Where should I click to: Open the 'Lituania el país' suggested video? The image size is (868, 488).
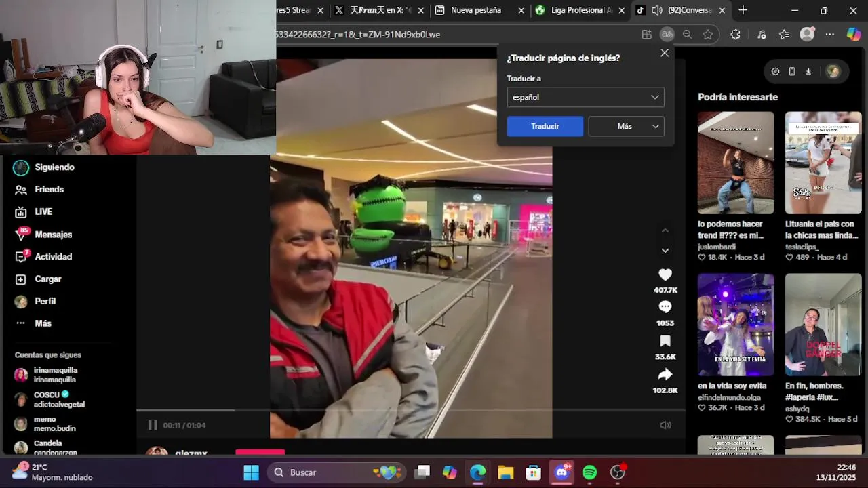point(823,163)
